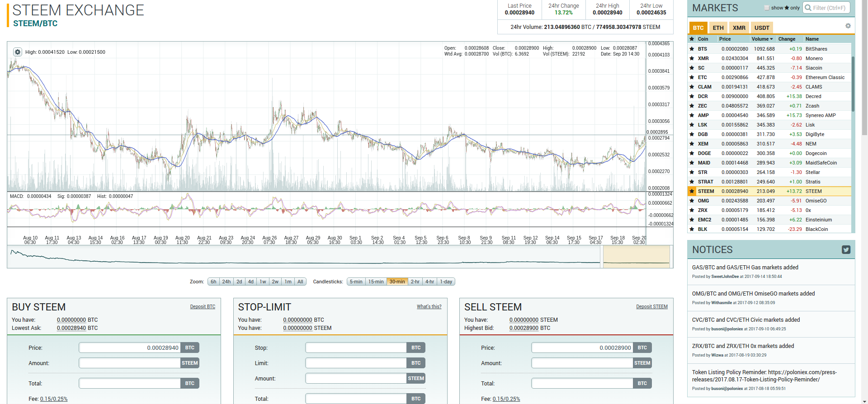This screenshot has height=404, width=868.
Task: Toggle the star for DOGE row
Action: (x=692, y=153)
